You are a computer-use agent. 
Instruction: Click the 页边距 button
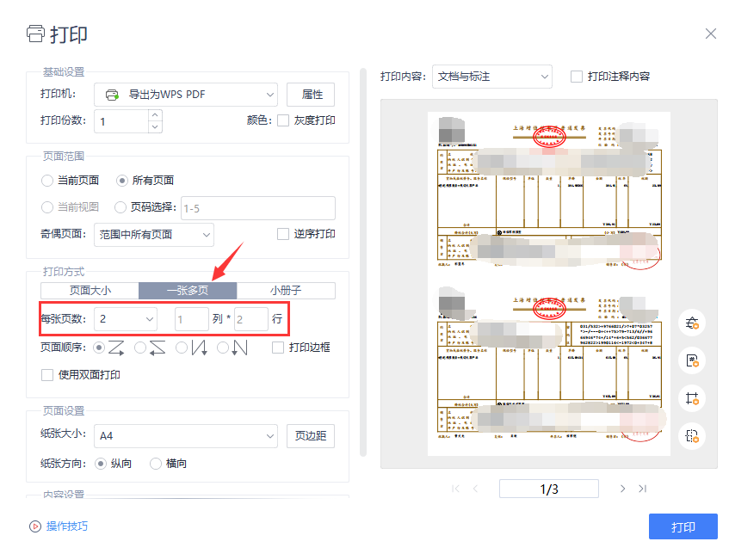click(x=311, y=436)
